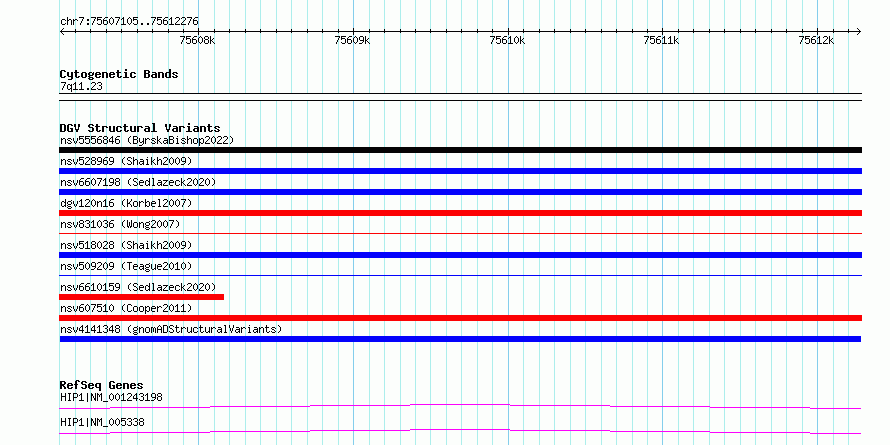This screenshot has width=890, height=445.
Task: Click the DGV Structural Variants track title
Action: (x=140, y=128)
